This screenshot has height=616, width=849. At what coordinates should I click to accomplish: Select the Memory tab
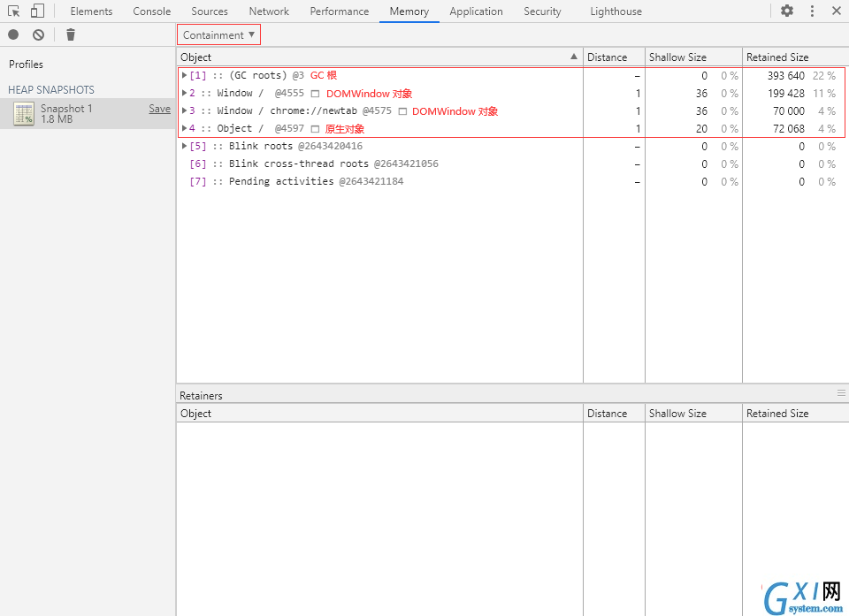409,11
